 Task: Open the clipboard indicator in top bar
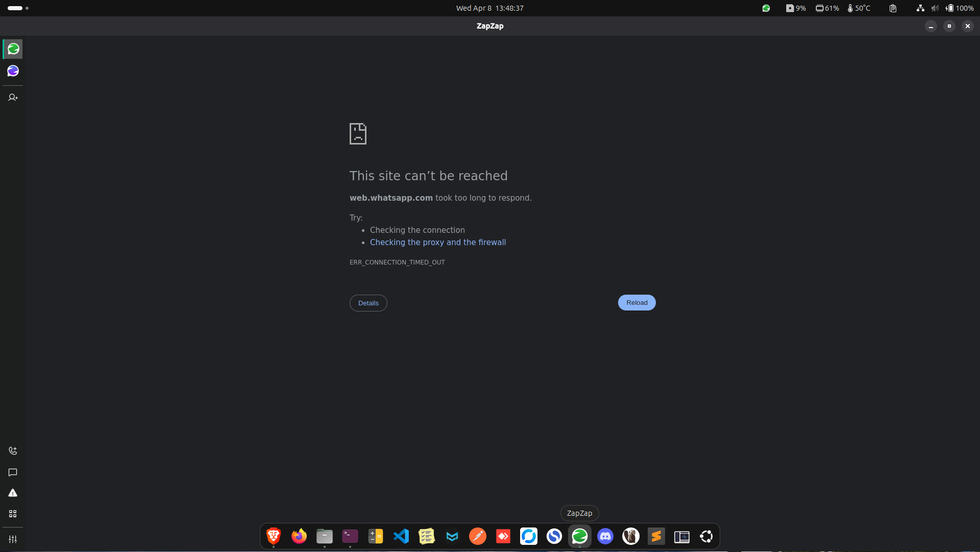893,8
